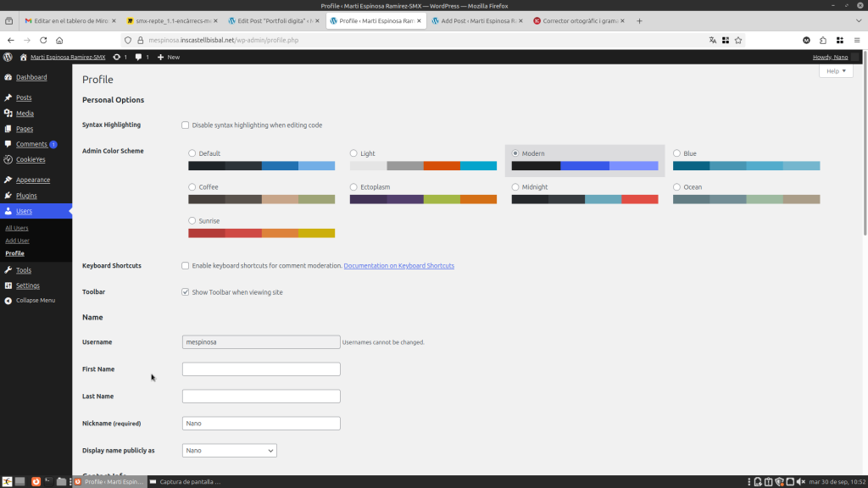Uncheck Show Toolbar when viewing site
868x488 pixels.
[x=186, y=292]
